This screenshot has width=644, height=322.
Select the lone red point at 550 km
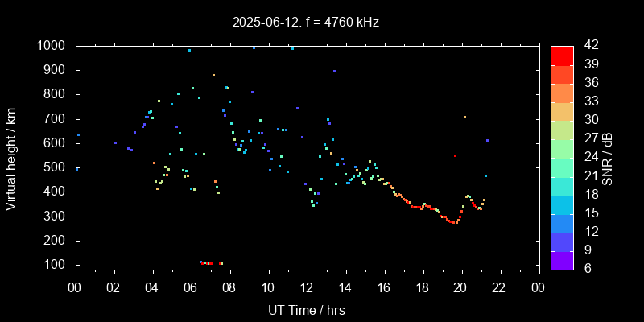pos(455,155)
